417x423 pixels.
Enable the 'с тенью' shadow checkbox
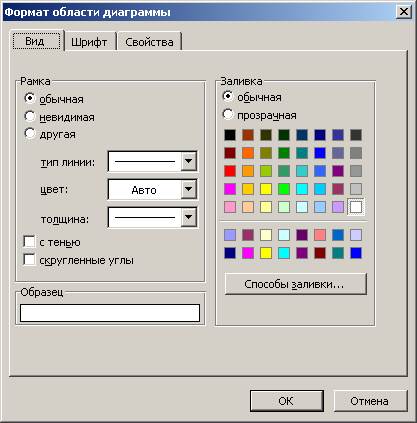point(29,242)
